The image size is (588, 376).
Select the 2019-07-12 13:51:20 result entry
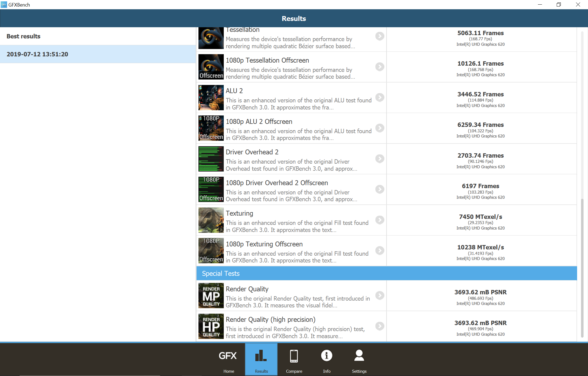[98, 54]
